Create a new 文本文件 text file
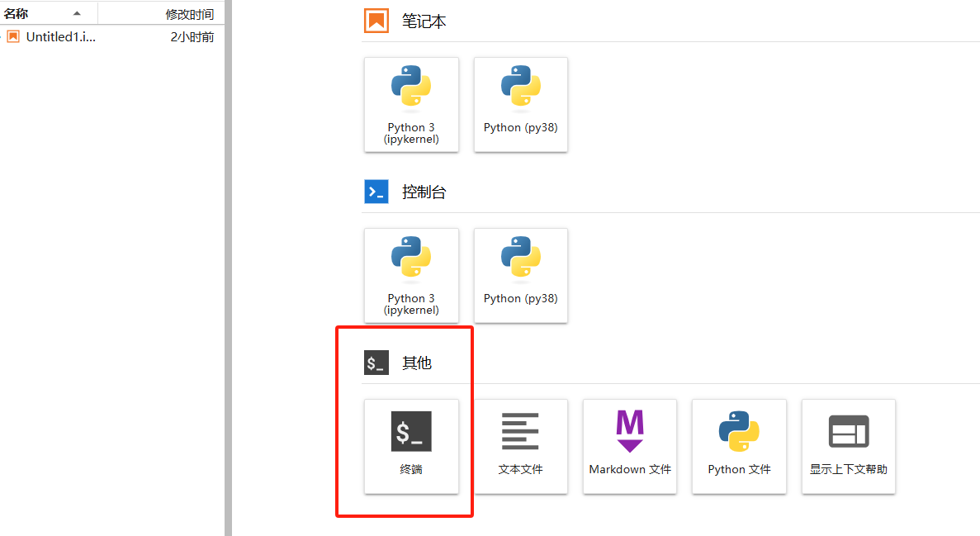 [521, 447]
